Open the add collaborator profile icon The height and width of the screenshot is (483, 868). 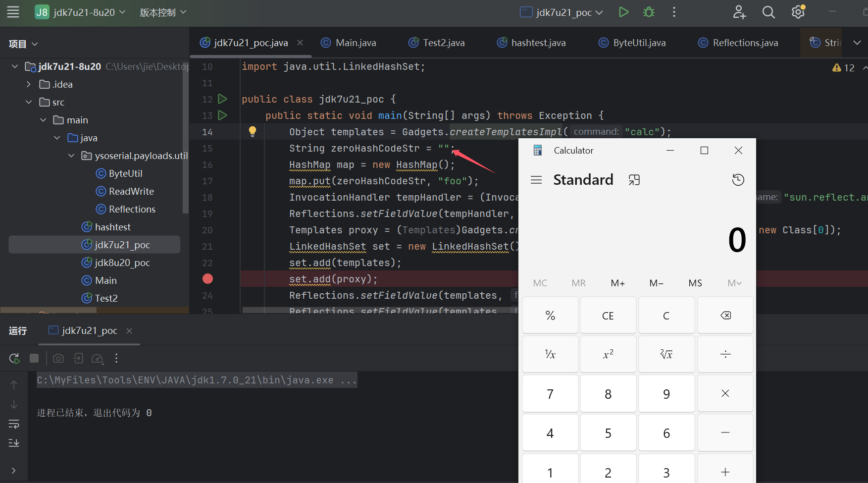[739, 12]
